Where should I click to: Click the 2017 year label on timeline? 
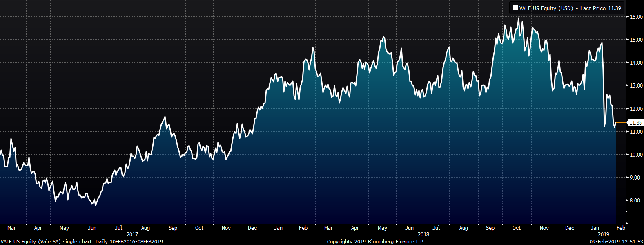pos(132,234)
